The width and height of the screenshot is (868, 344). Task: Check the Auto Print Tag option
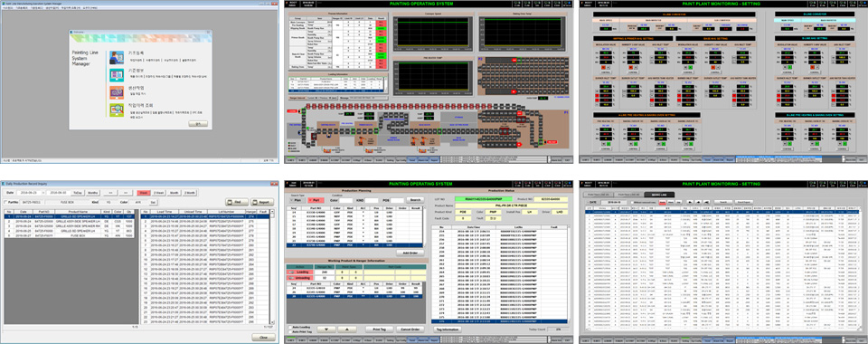(290, 332)
